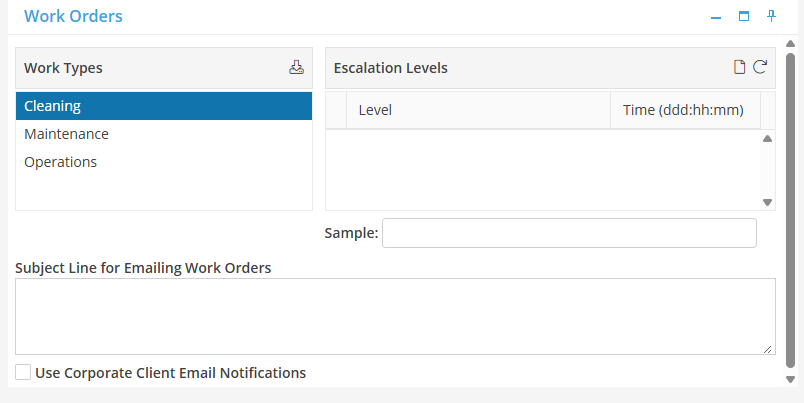
Task: Click the panel's vertical scrollbar thumb
Action: [x=791, y=210]
